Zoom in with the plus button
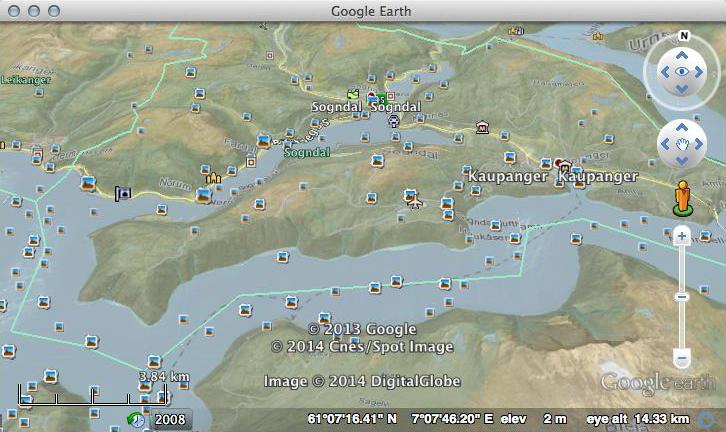Image resolution: width=726 pixels, height=432 pixels. click(x=682, y=236)
